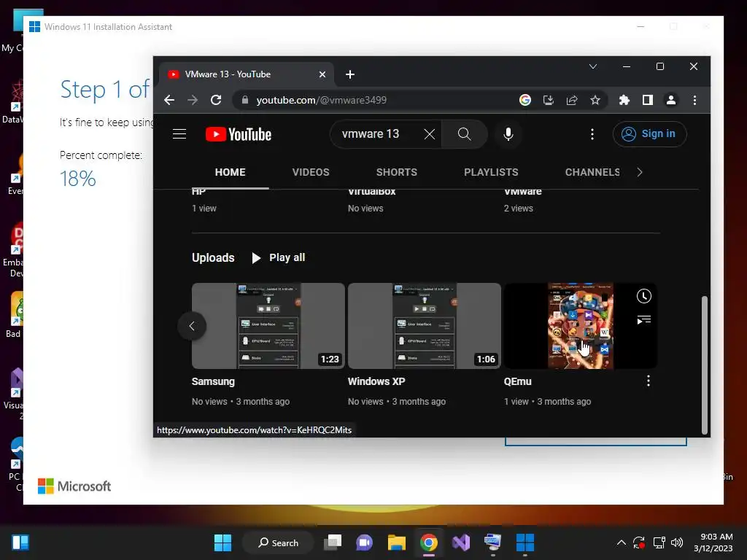747x560 pixels.
Task: Open the Chrome three-dot menu
Action: [694, 100]
